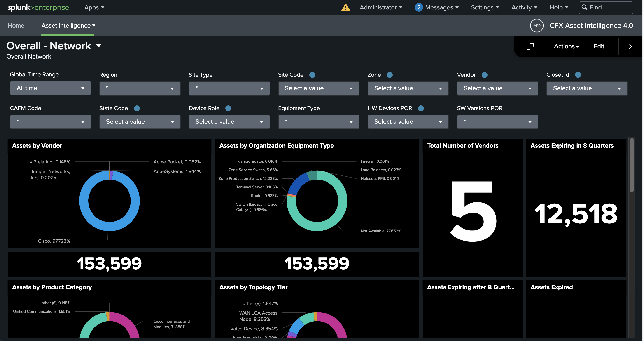The height and width of the screenshot is (341, 644).
Task: Enter fullscreen with the expand icon
Action: pos(530,47)
